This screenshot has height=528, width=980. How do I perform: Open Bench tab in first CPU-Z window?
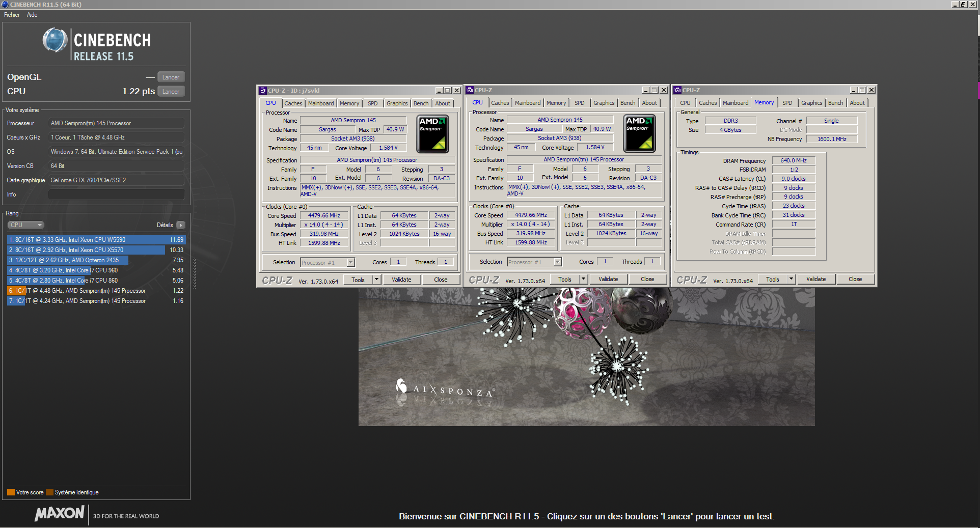421,103
